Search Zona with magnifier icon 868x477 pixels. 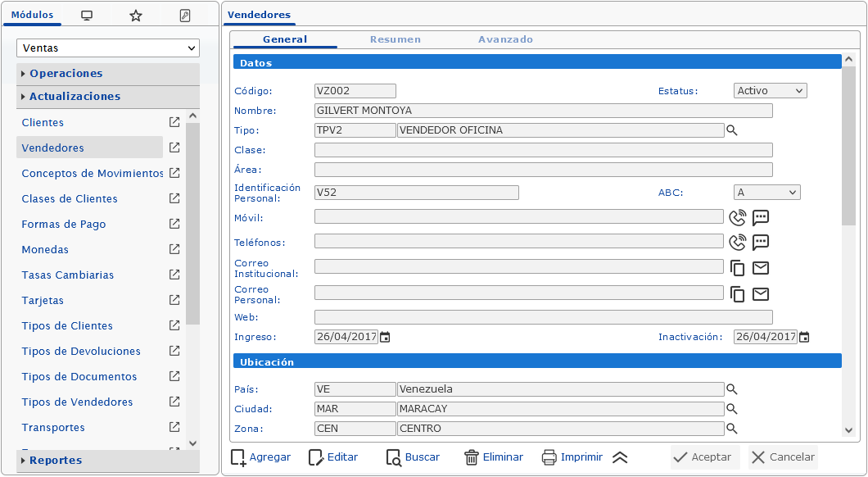pos(732,429)
